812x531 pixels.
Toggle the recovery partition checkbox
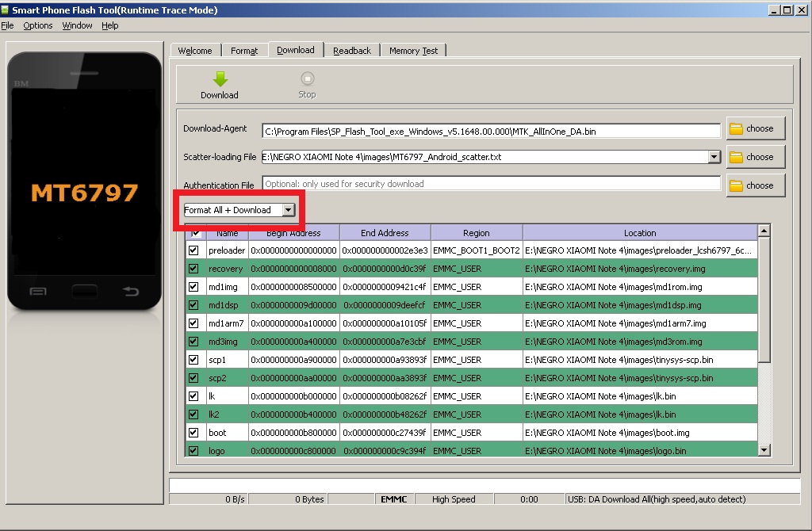pos(193,269)
